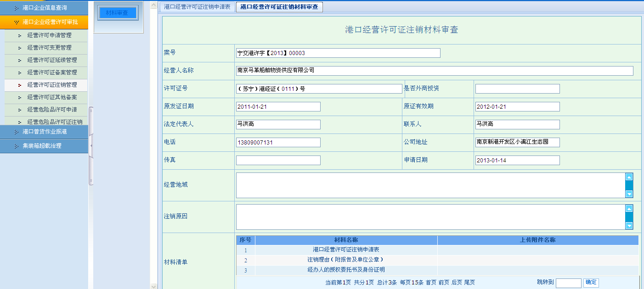Click the down arrow in 注销原因 textarea

click(629, 225)
